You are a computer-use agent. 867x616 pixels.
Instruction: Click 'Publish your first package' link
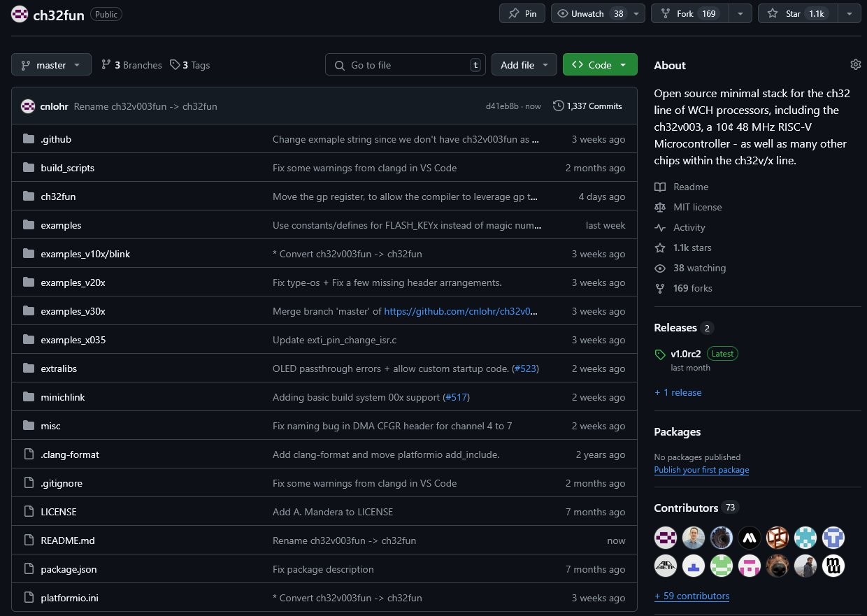[x=701, y=470]
